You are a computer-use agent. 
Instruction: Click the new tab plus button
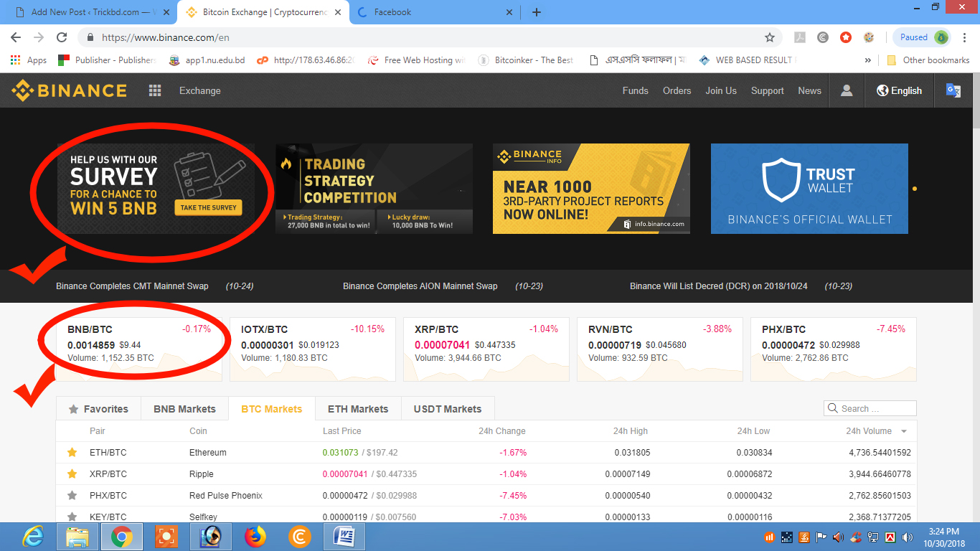pyautogui.click(x=537, y=12)
